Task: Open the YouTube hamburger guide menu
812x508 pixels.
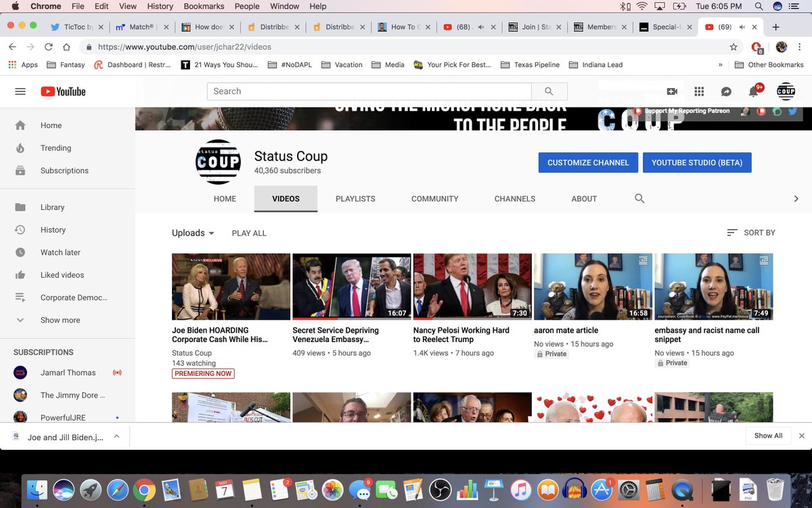Action: [20, 91]
